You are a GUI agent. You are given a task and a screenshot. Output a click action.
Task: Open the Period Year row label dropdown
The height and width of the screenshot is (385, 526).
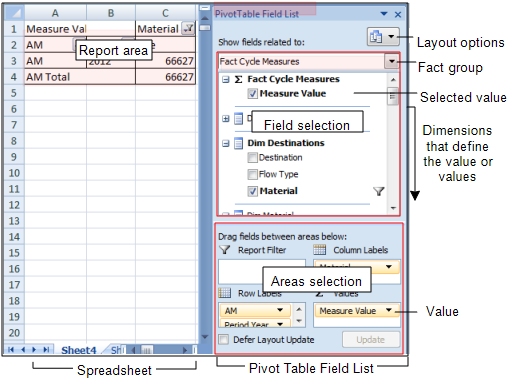[x=280, y=324]
